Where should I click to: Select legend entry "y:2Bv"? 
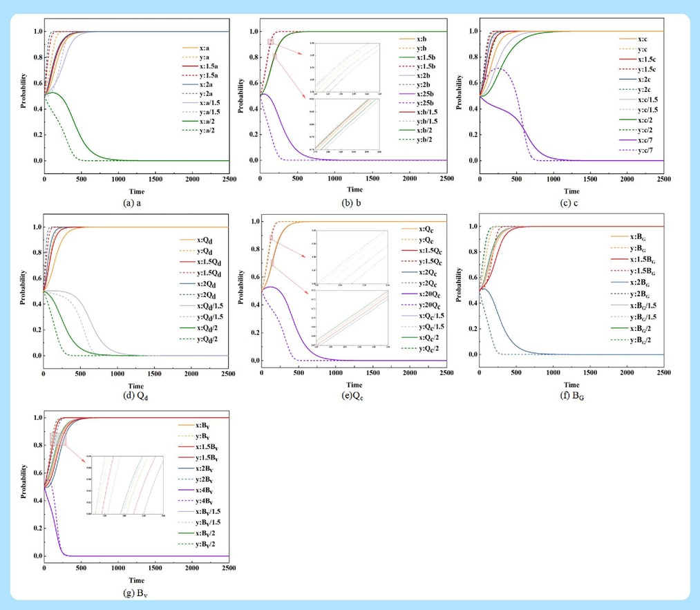point(196,479)
